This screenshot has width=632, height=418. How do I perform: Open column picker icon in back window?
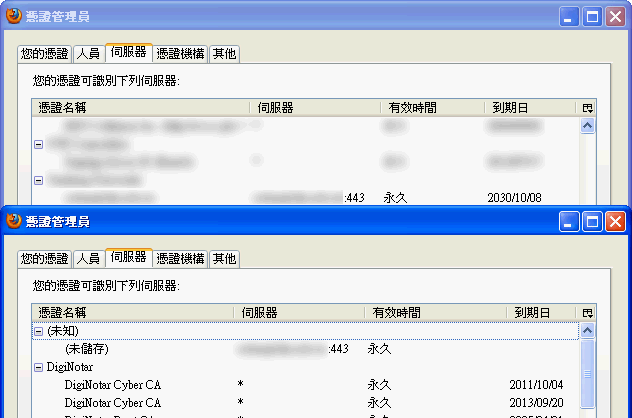tap(587, 108)
